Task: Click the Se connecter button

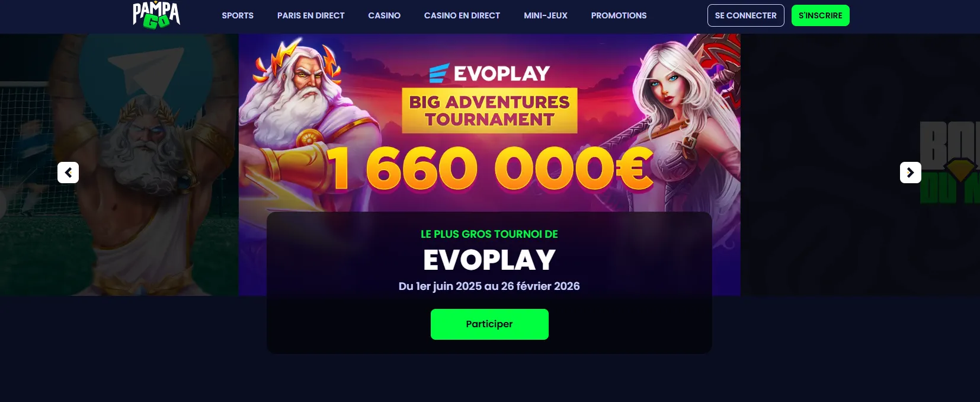Action: point(746,15)
